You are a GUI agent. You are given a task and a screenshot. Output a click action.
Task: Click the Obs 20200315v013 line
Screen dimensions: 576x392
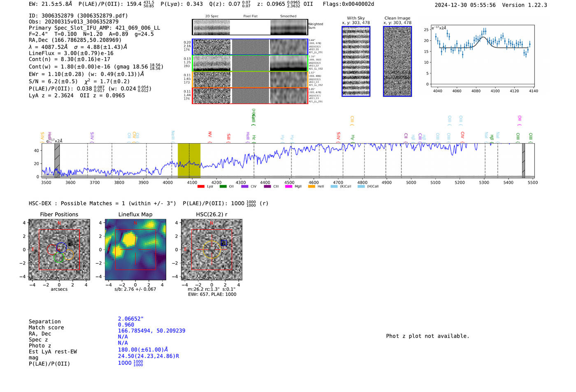74,22
